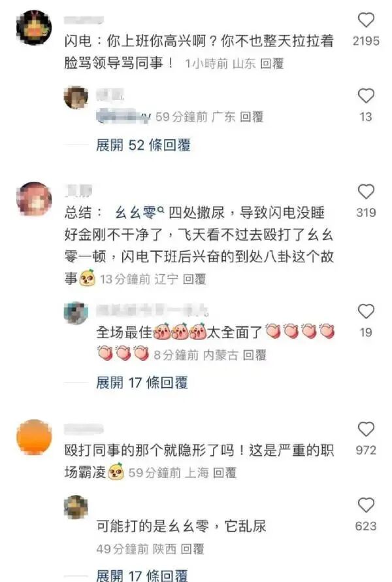Heart the 职场霸凌 comment with 972 likes
This screenshot has width=392, height=582.
click(x=366, y=429)
